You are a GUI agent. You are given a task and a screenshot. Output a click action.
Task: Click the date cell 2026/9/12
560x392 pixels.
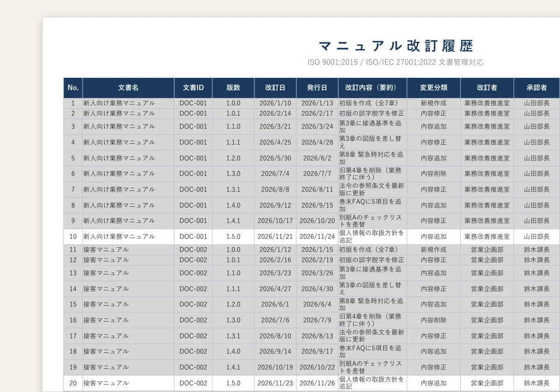tap(275, 205)
